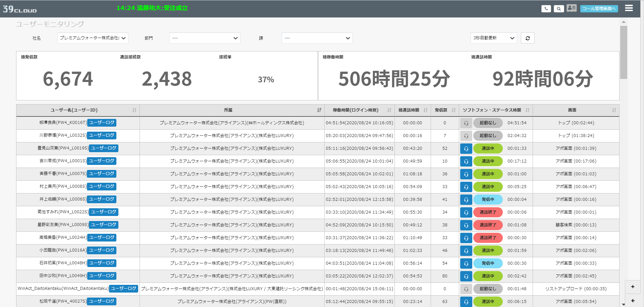
Task: Click the refresh icon button
Action: coord(528,38)
